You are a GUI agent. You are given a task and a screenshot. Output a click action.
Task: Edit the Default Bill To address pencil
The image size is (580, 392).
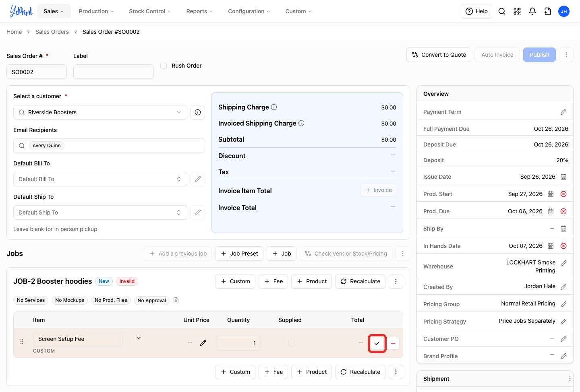(198, 179)
